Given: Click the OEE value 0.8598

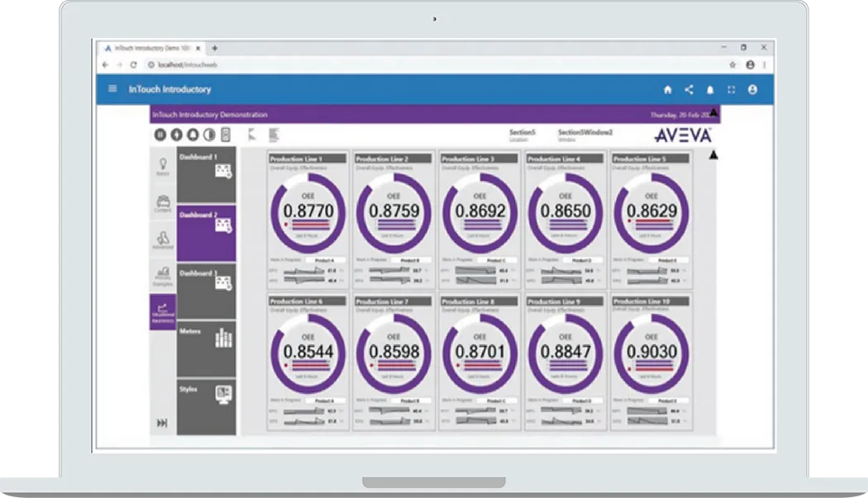Looking at the screenshot, I should (x=394, y=351).
